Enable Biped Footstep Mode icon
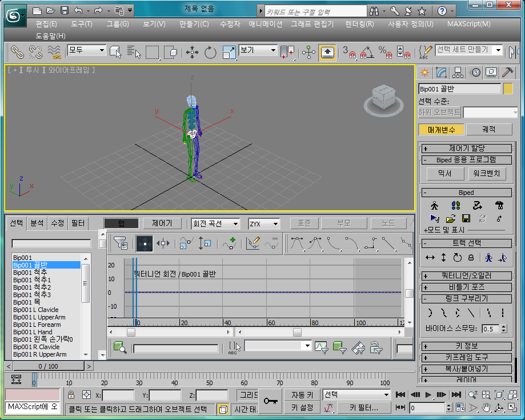 point(455,205)
